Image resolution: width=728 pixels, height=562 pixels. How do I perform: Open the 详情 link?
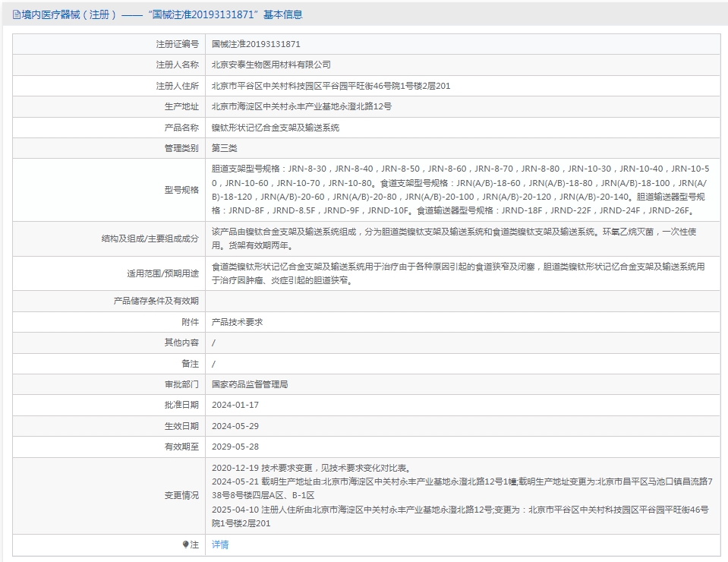(219, 545)
